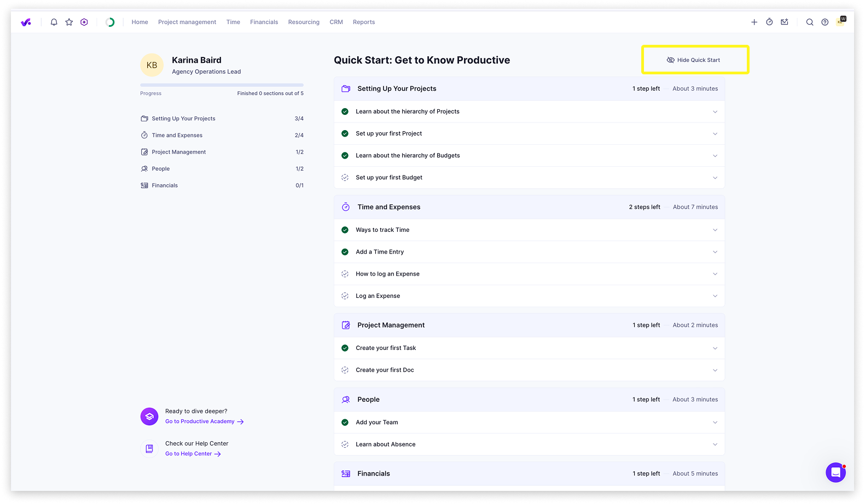Viewport: 865px width, 504px height.
Task: Expand Learn about the hierarchy of Budgets chevron
Action: 715,156
